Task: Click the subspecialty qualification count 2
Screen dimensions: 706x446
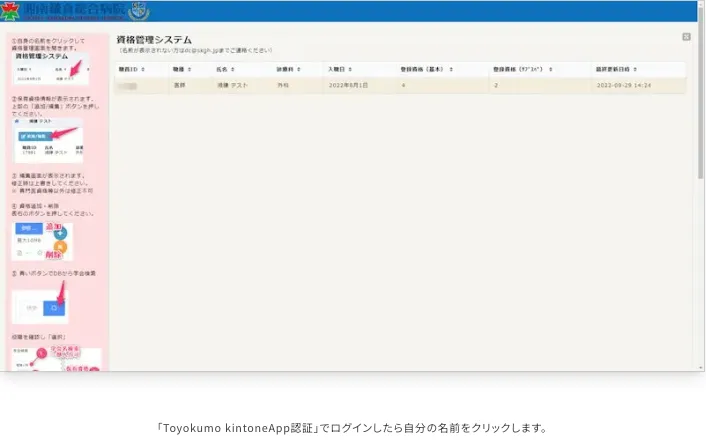Action: click(496, 85)
